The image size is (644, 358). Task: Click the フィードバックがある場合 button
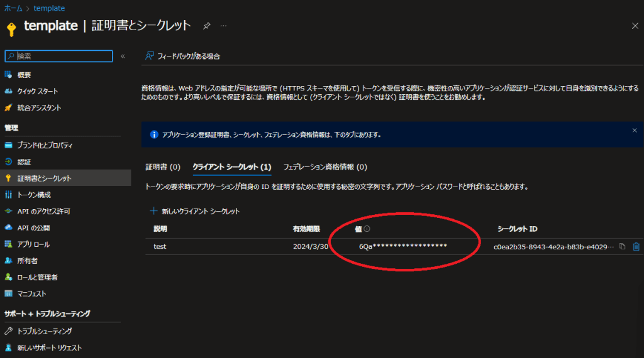(183, 56)
